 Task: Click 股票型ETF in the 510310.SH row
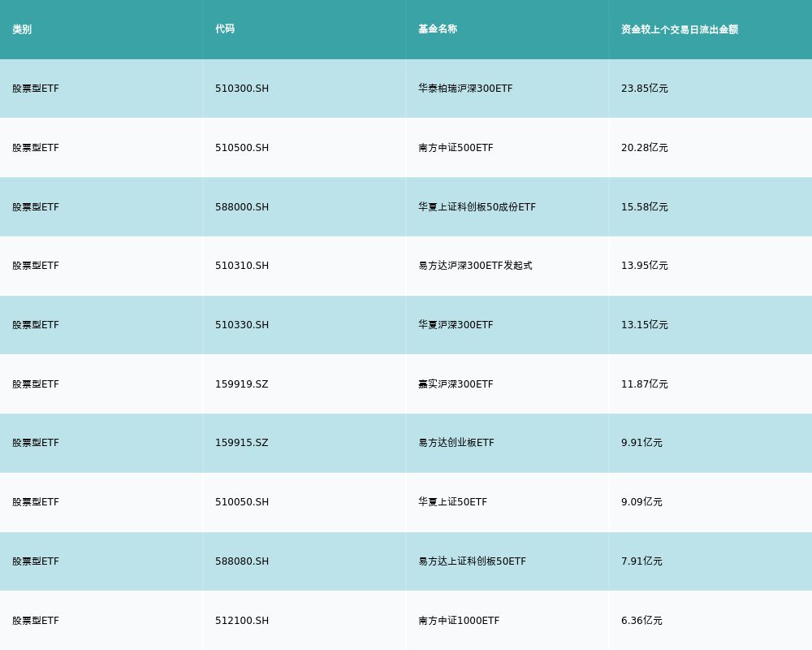[36, 266]
